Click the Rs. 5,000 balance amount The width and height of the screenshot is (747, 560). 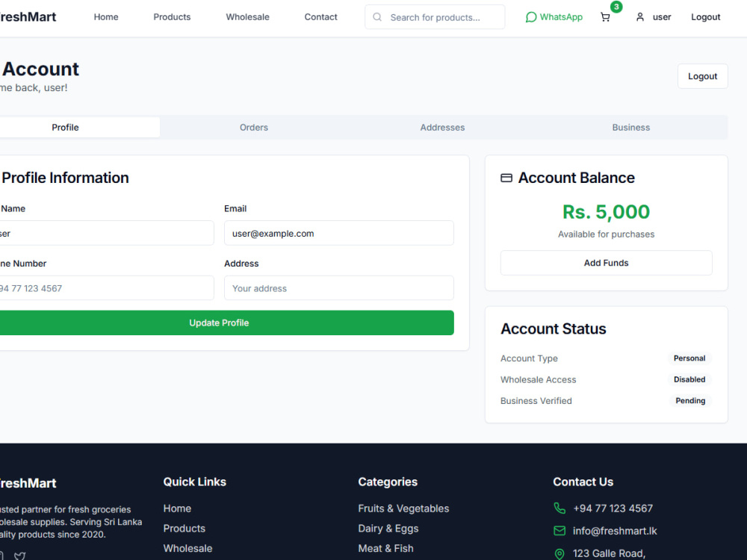[x=606, y=212]
